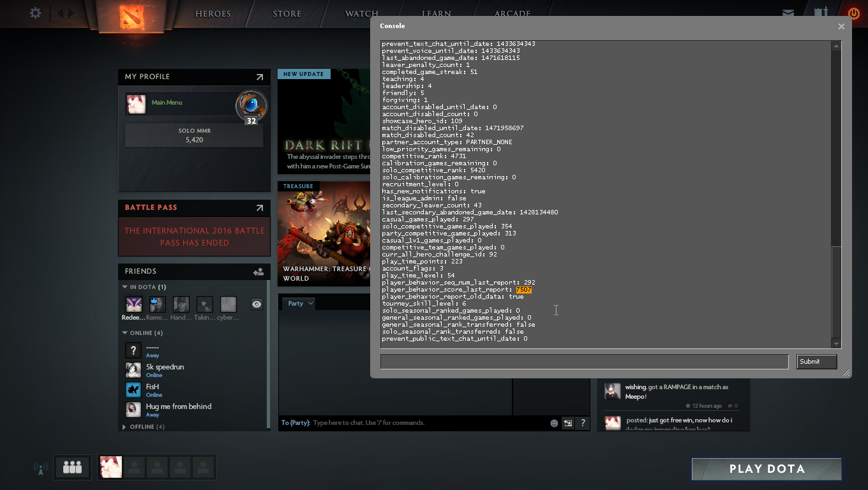868x490 pixels.
Task: Click the solo_competitive_rank: 5420 line
Action: click(433, 170)
